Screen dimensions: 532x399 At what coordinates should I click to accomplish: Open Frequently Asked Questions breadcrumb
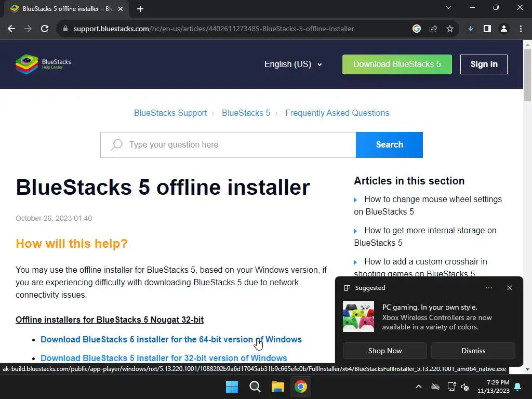(x=337, y=113)
